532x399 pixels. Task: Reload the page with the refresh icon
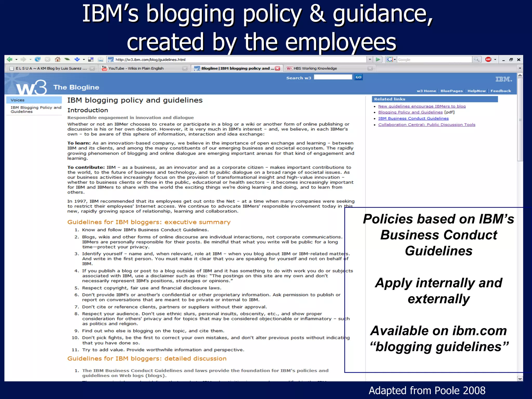38,59
